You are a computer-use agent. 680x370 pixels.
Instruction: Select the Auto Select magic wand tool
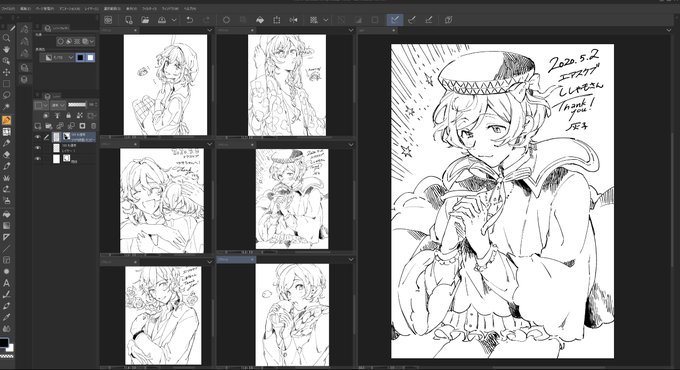[7, 107]
